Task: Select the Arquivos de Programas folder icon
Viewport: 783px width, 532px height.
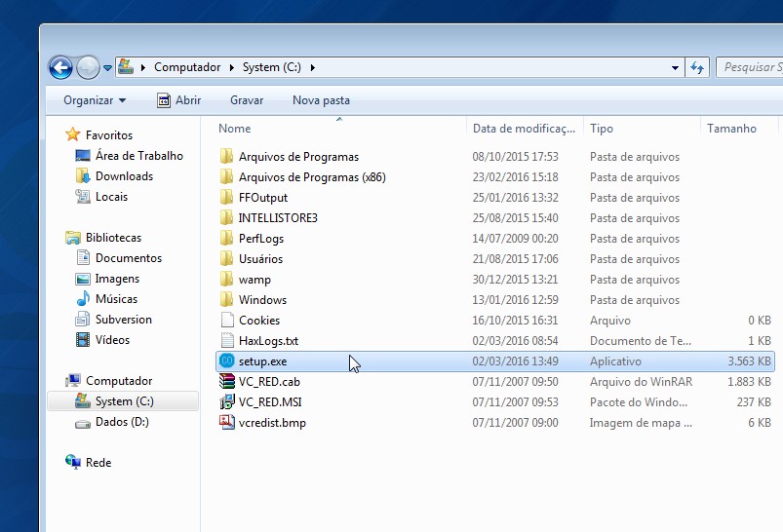Action: tap(227, 156)
